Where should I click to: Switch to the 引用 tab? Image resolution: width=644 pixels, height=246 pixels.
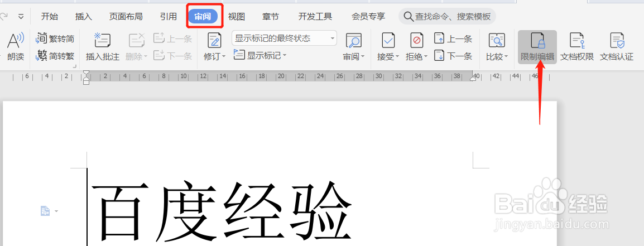[169, 16]
